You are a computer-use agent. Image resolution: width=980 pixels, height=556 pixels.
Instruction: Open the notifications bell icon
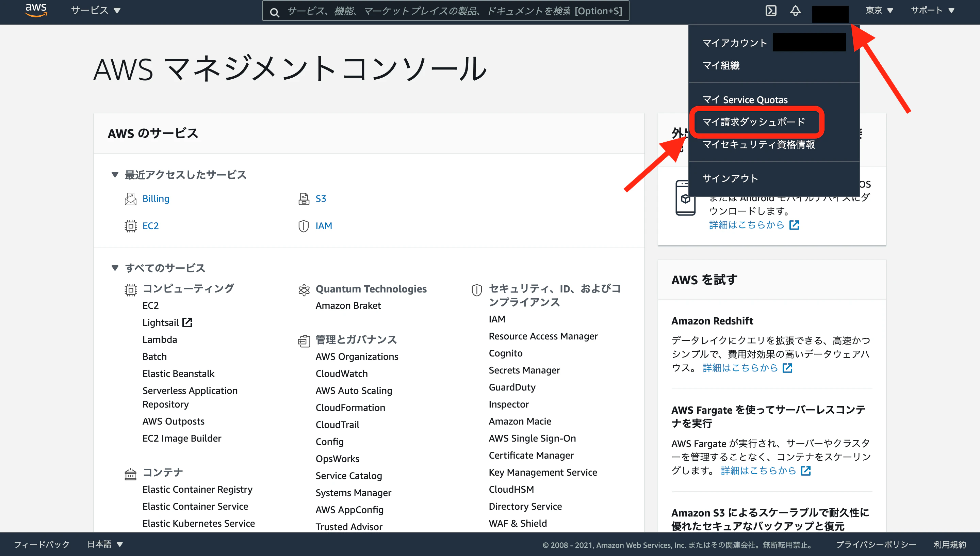tap(795, 10)
